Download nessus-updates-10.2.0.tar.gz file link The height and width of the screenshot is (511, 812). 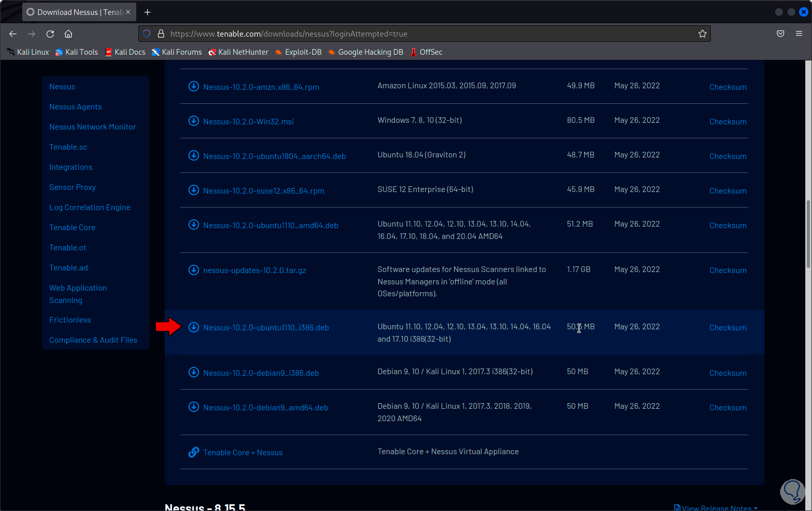click(x=254, y=270)
